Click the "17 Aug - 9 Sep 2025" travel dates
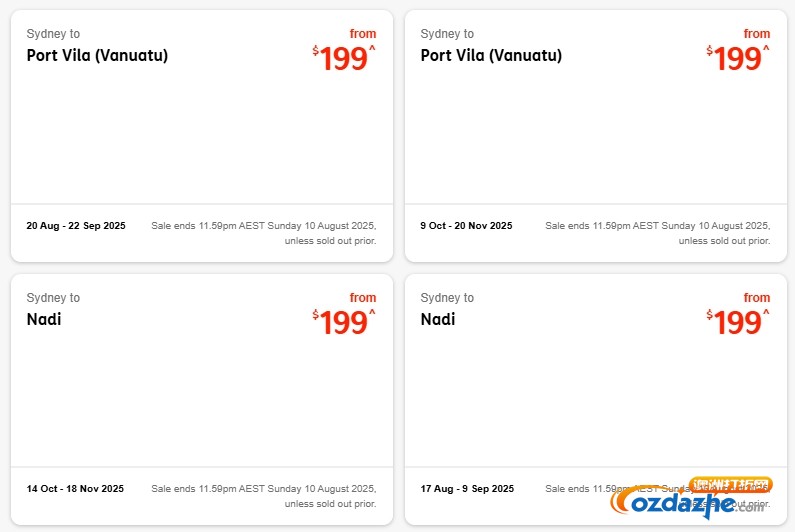The width and height of the screenshot is (795, 532). point(467,489)
